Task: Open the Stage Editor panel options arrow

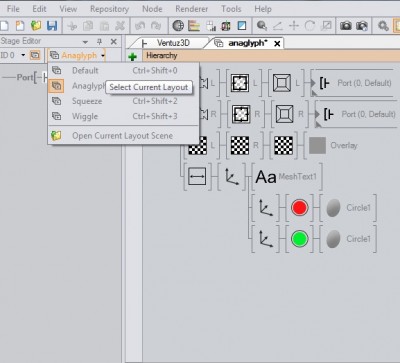Action: [86, 42]
